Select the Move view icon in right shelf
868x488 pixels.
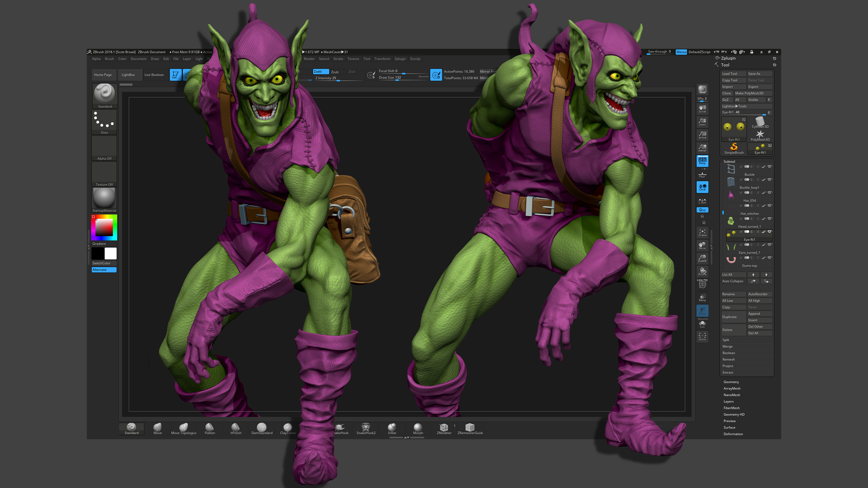pyautogui.click(x=702, y=245)
